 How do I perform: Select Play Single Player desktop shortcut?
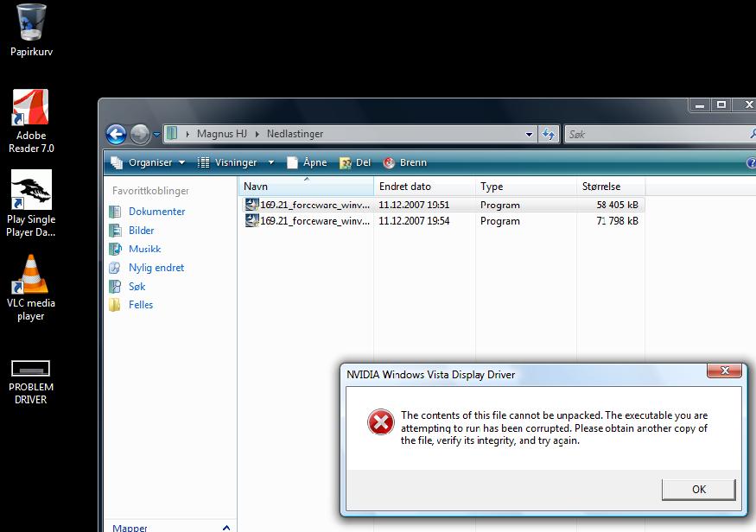pyautogui.click(x=31, y=203)
